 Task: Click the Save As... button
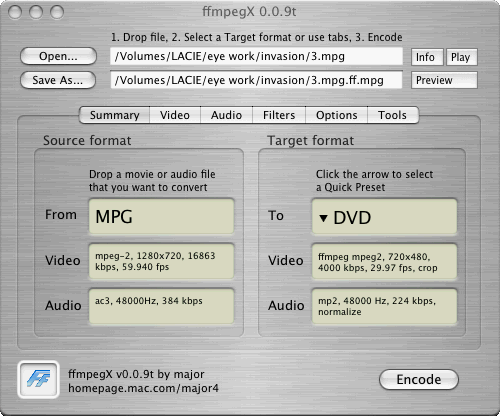click(x=58, y=80)
